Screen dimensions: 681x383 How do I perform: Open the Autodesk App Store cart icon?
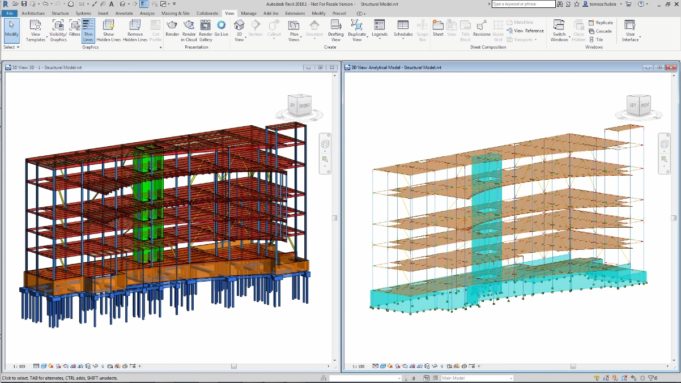tap(628, 4)
